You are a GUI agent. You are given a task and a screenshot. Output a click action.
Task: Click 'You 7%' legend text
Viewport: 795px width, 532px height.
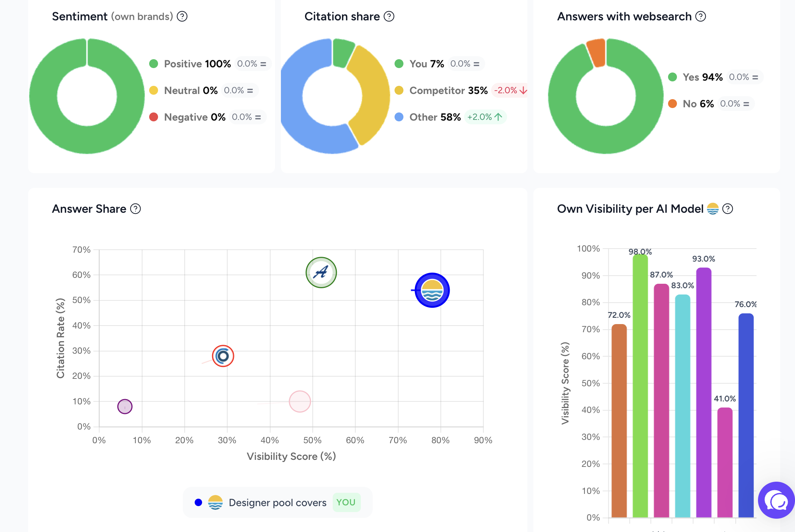pos(426,64)
